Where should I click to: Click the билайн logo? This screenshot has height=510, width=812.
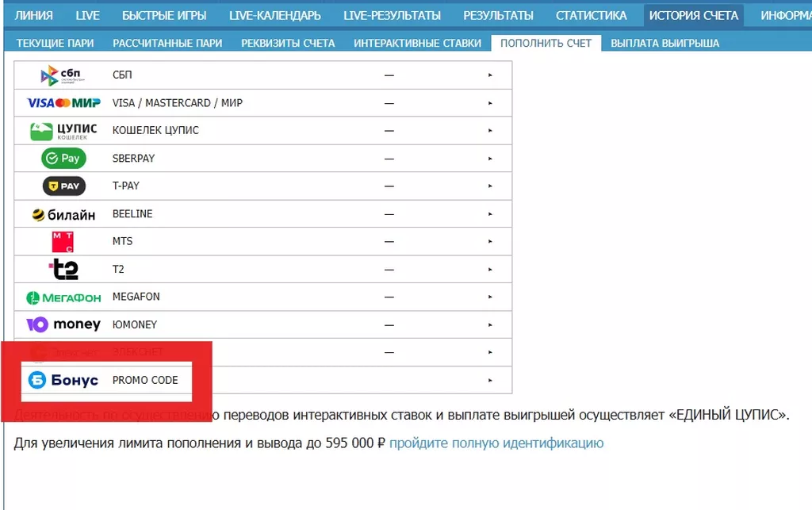point(63,214)
